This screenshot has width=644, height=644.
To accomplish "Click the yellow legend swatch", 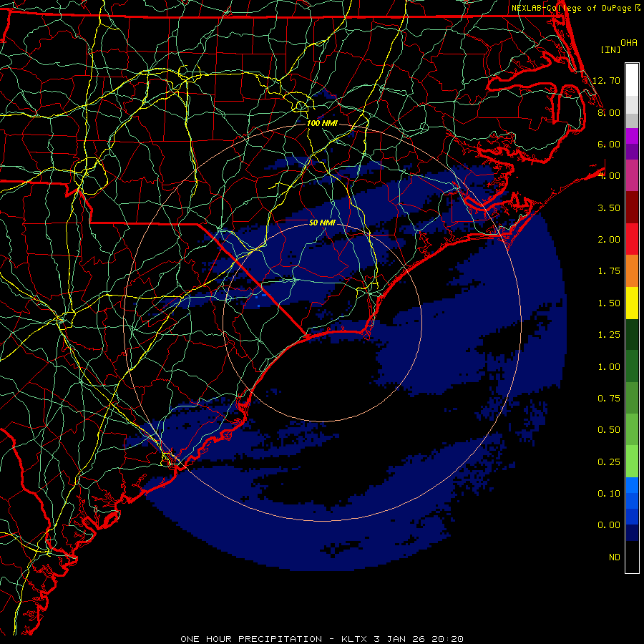I will (x=632, y=303).
